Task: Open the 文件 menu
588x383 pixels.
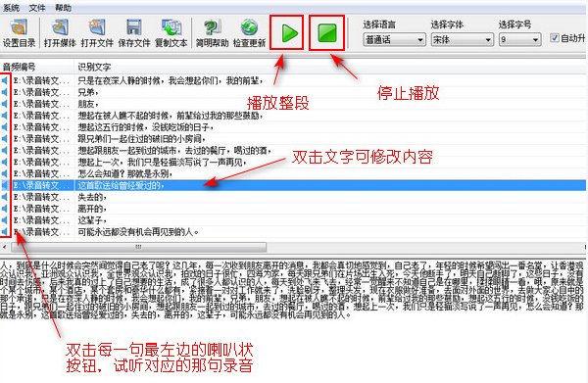Action: coord(37,7)
